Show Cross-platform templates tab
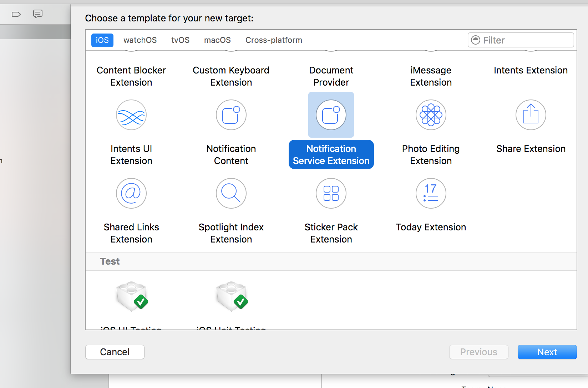 [x=274, y=40]
